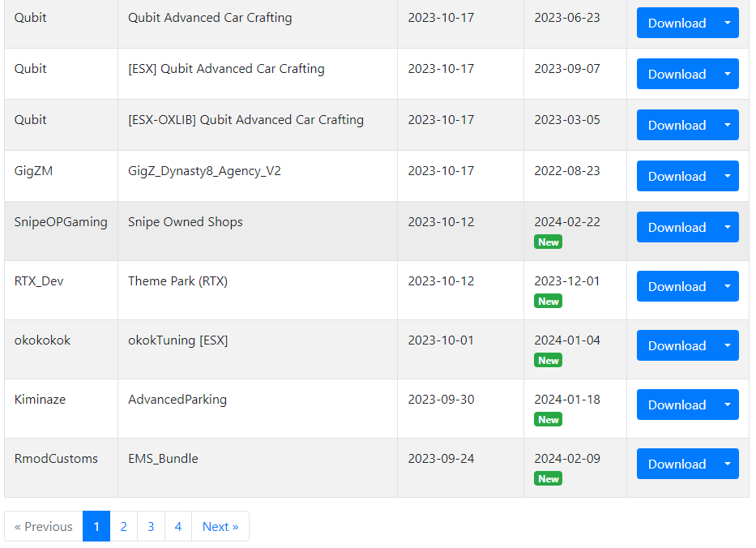Image resolution: width=756 pixels, height=548 pixels.
Task: Click date '2024-01-04' in okokTuning row
Action: click(x=567, y=340)
